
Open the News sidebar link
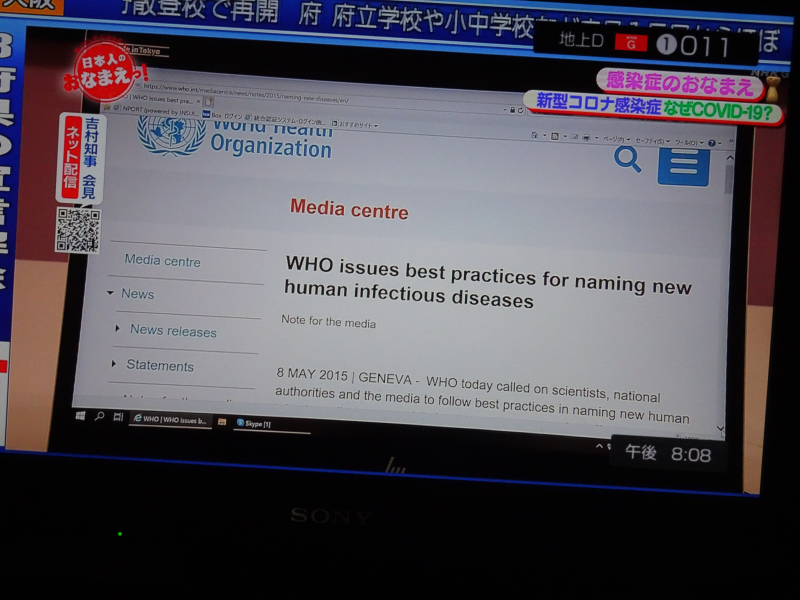138,294
